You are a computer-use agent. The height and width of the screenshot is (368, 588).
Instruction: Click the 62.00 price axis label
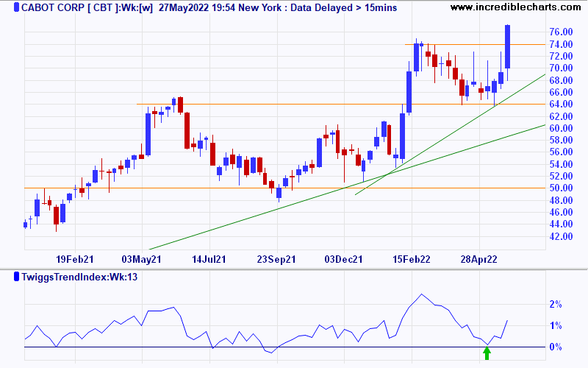point(561,116)
